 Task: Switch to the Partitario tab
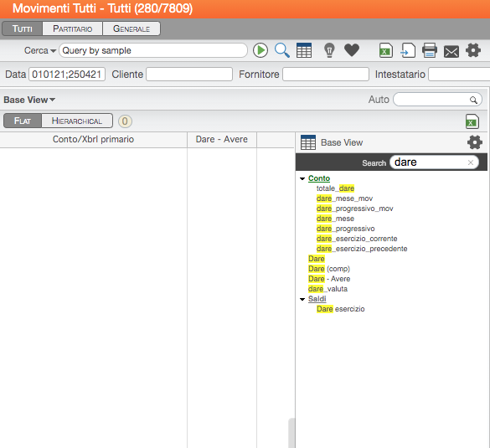pos(73,28)
